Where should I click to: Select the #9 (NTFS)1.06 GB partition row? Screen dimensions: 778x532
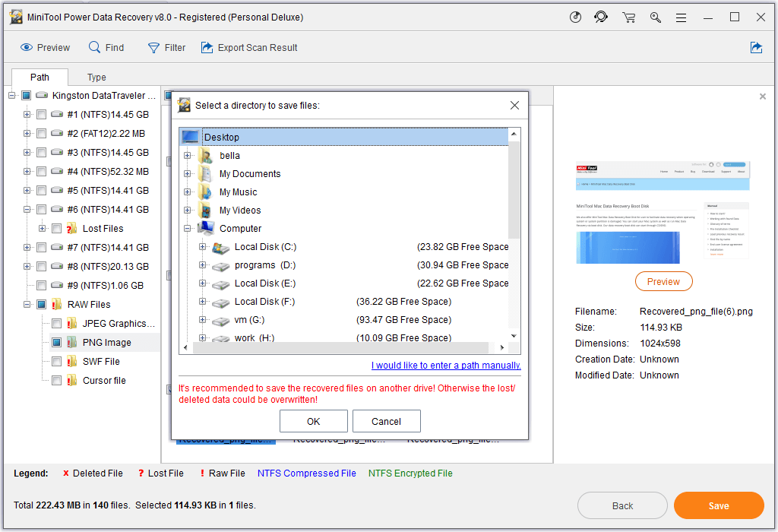[105, 285]
